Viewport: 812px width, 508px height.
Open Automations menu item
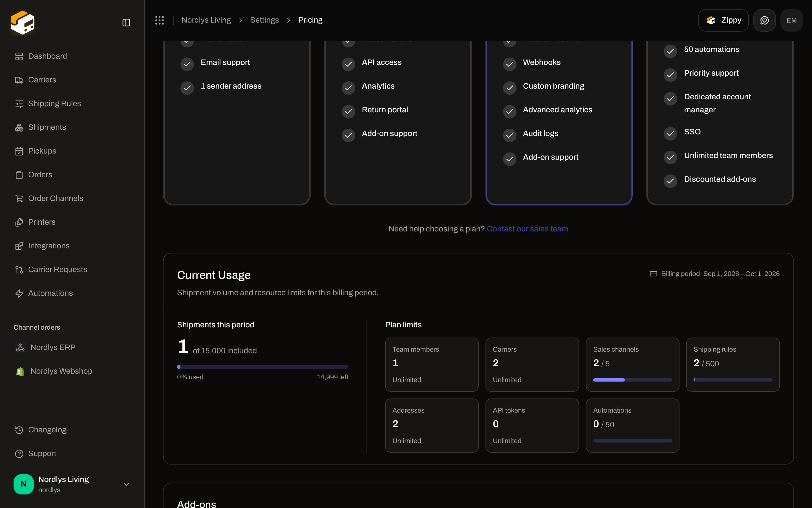[72, 293]
